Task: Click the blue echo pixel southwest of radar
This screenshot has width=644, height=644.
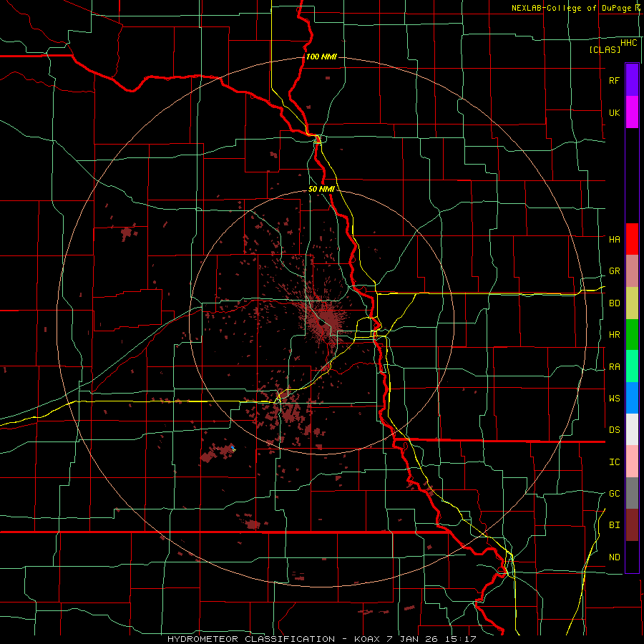Action: (x=233, y=447)
